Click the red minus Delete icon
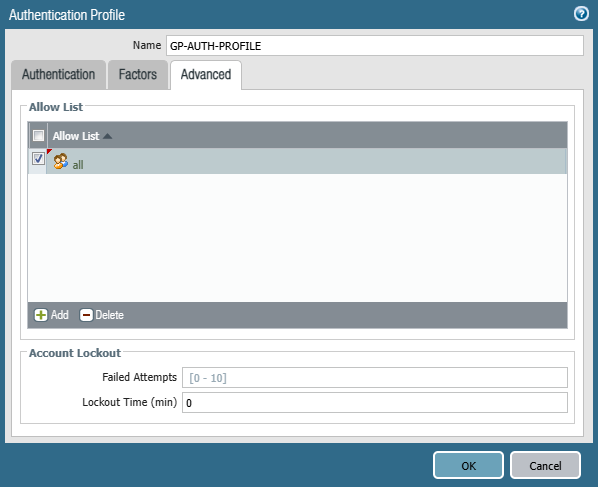 click(86, 315)
